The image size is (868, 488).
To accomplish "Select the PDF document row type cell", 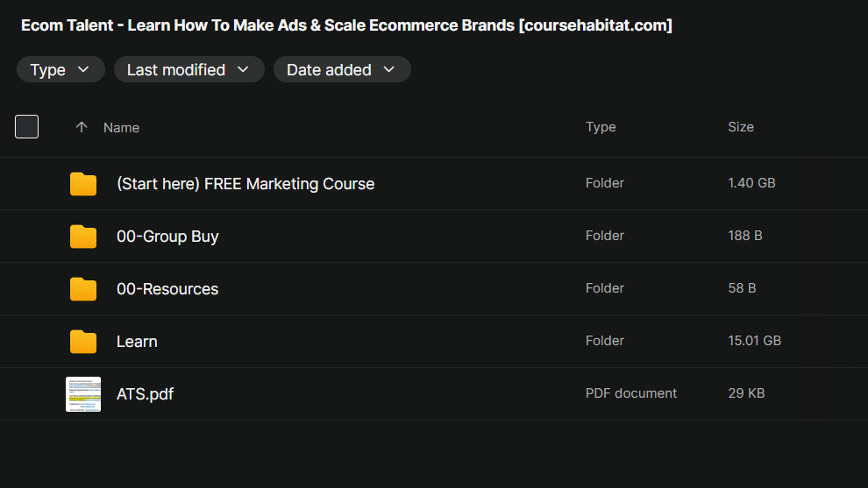I will coord(631,393).
